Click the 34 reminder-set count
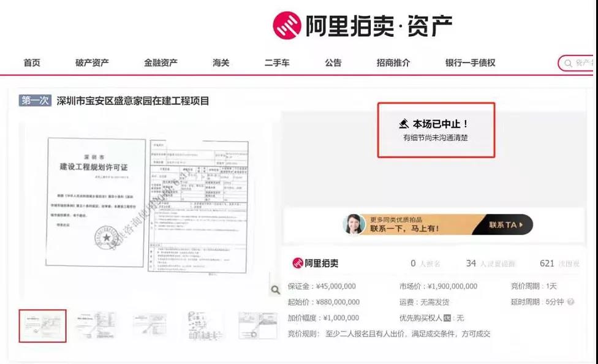The width and height of the screenshot is (598, 364). coord(490,264)
